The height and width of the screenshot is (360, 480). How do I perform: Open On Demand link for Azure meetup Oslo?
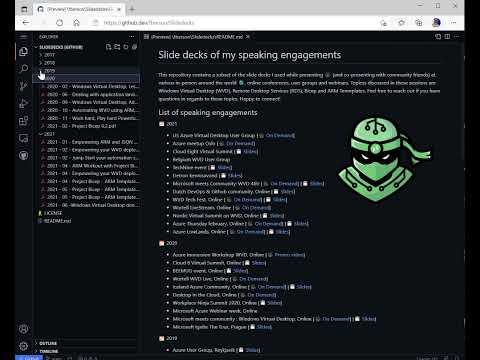tap(240, 143)
